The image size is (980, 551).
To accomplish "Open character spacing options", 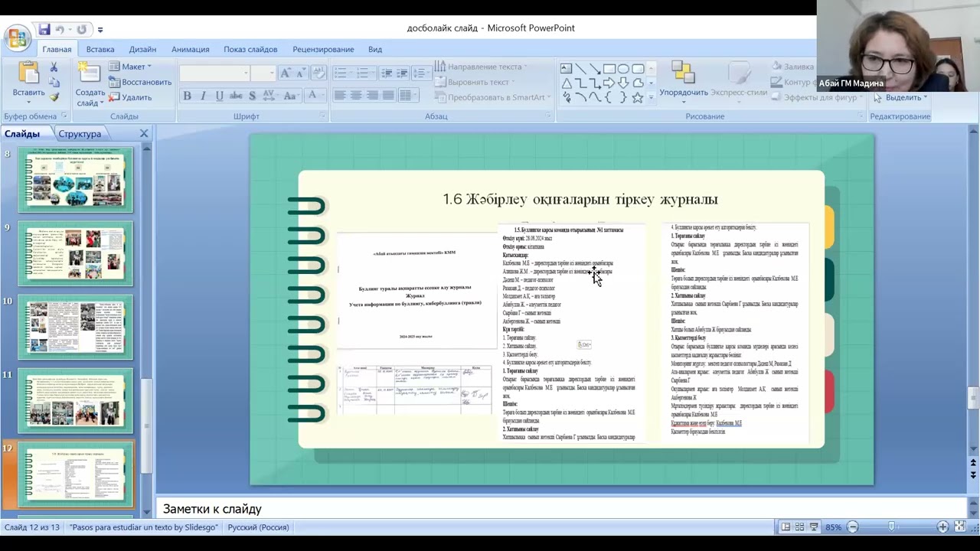I will coord(270,96).
